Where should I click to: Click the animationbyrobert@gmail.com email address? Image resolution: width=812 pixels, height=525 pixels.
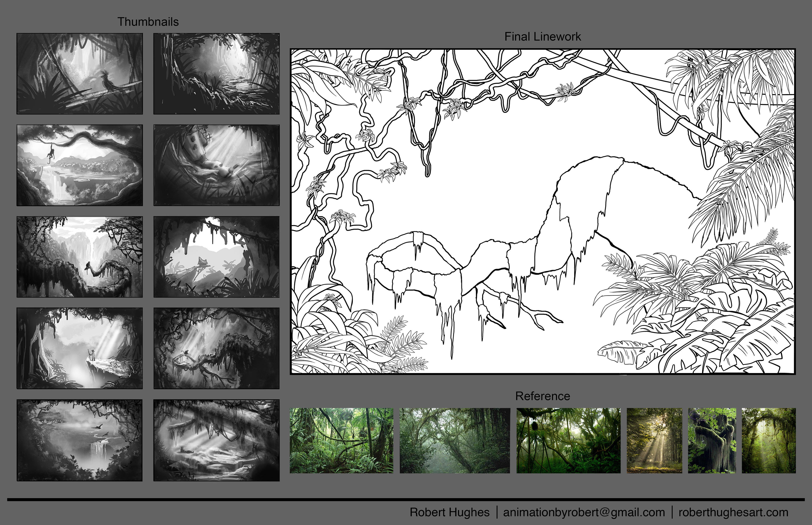coord(584,512)
